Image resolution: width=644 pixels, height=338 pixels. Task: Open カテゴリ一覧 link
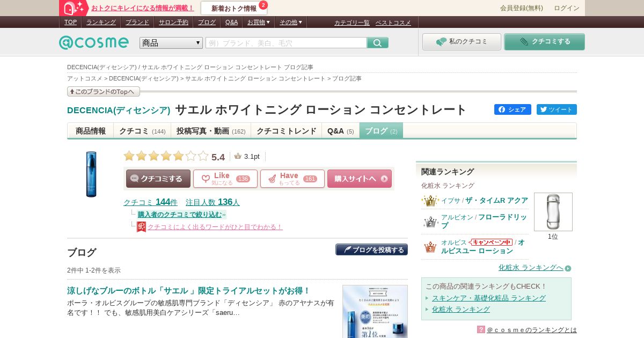tap(352, 23)
